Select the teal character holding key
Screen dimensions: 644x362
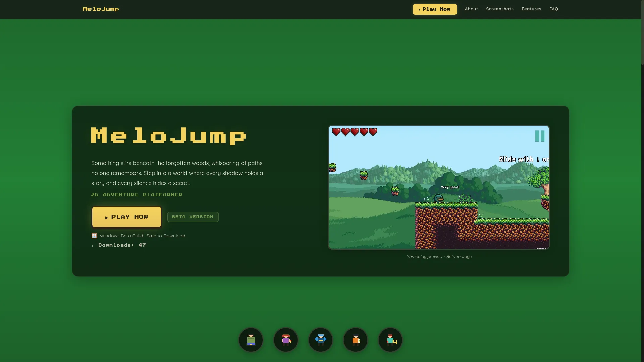pos(390,340)
